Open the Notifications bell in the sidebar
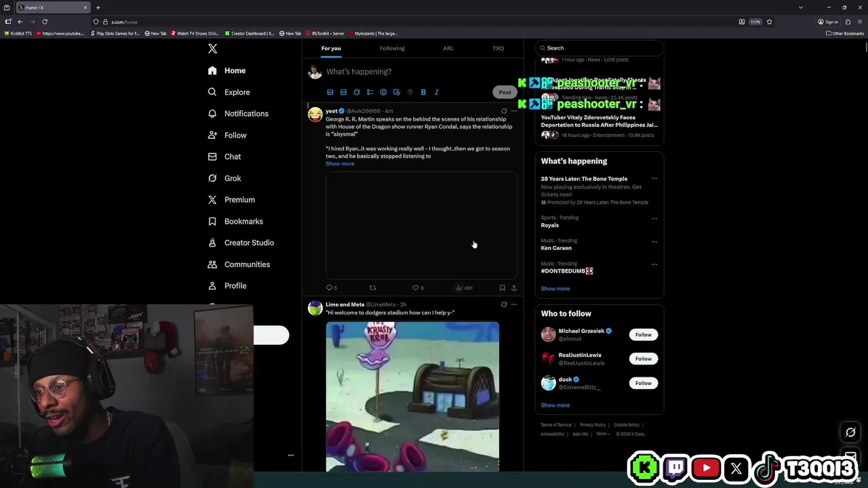 coord(238,114)
